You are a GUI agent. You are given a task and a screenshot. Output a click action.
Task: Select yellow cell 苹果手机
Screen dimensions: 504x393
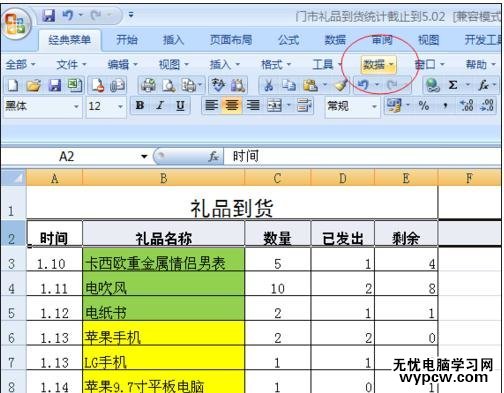163,333
